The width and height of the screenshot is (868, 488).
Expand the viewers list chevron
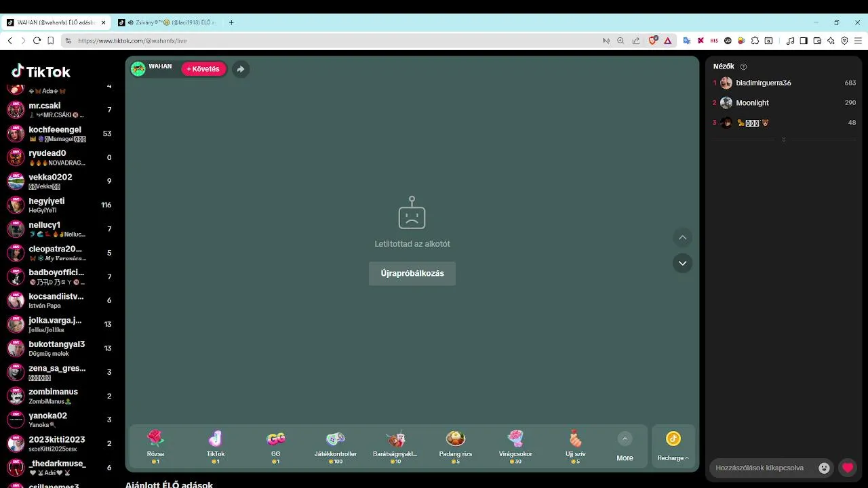(784, 140)
